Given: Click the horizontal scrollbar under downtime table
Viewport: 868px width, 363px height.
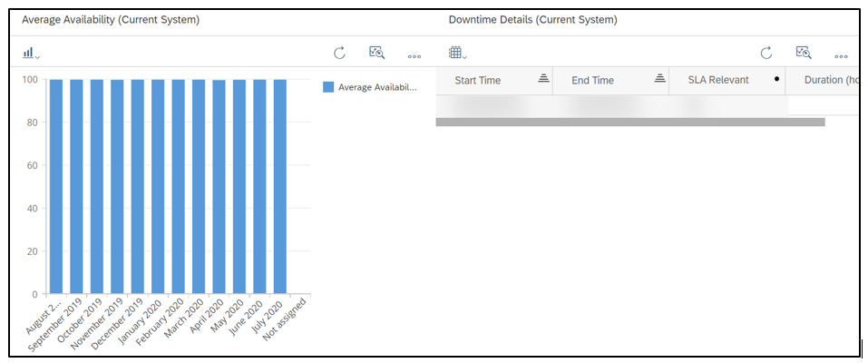Looking at the screenshot, I should coord(630,122).
